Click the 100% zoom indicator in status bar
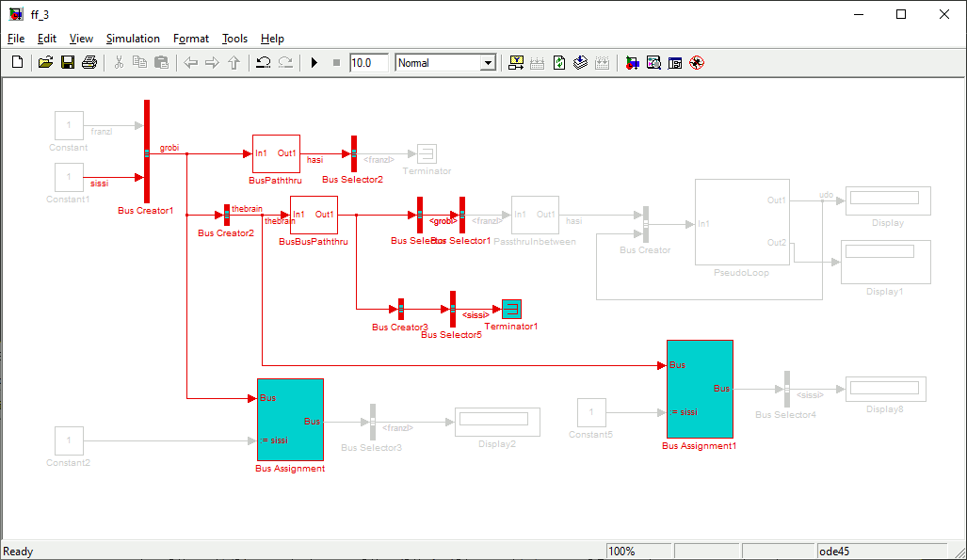This screenshot has width=967, height=560. [x=639, y=552]
